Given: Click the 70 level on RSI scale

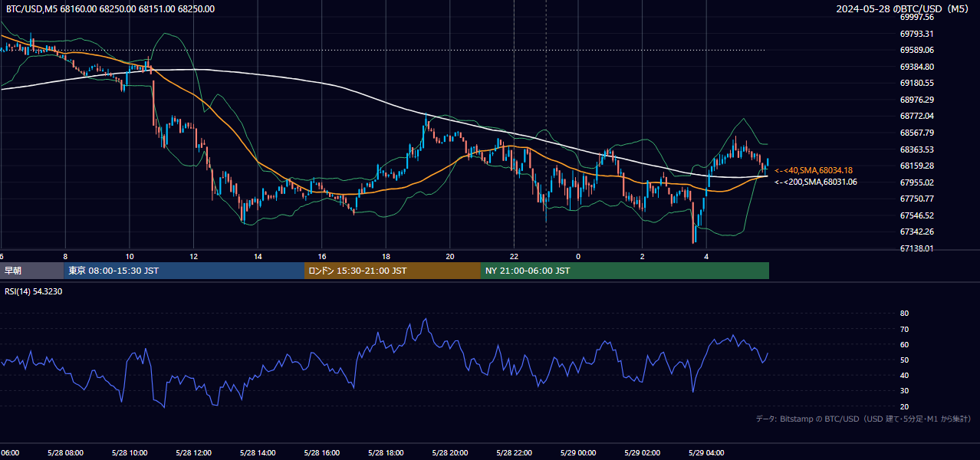Looking at the screenshot, I should (904, 329).
